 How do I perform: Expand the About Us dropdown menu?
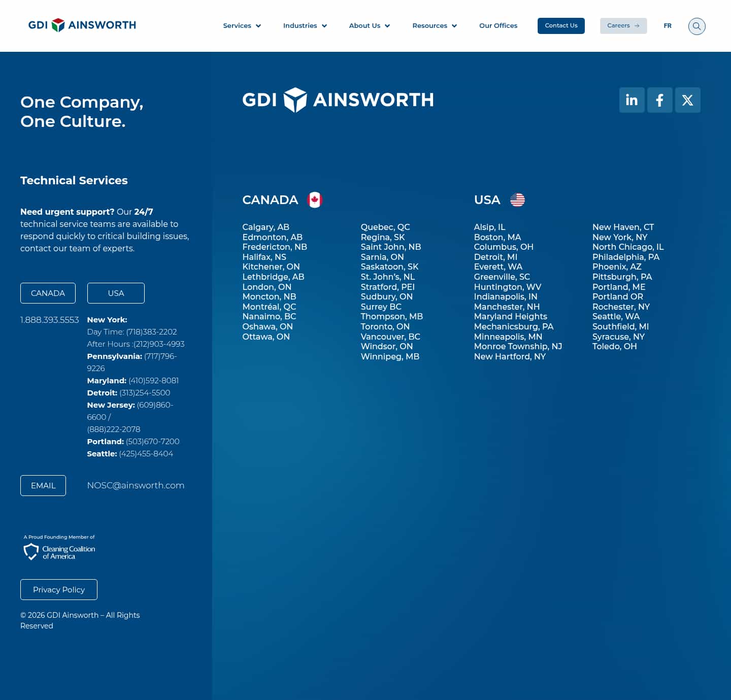369,25
